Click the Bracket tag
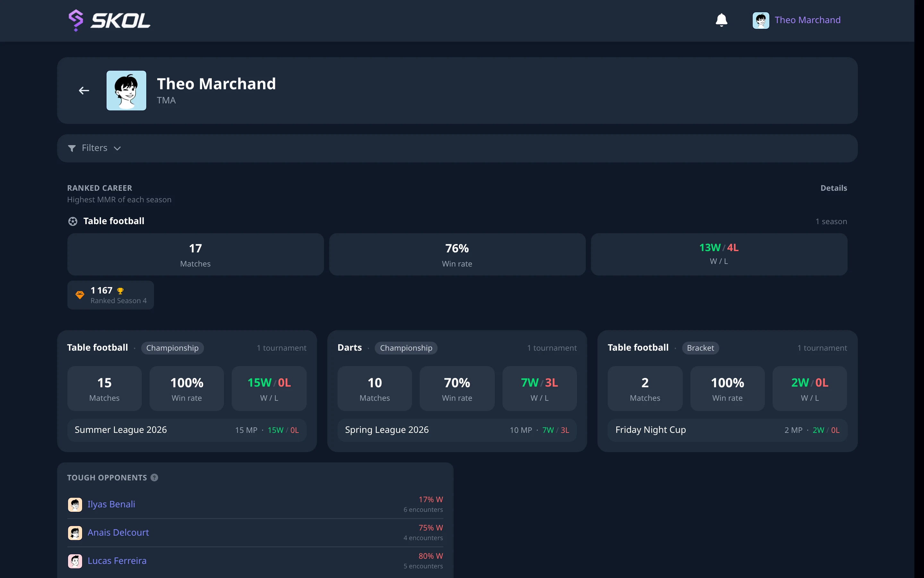The width and height of the screenshot is (924, 578). (x=700, y=348)
